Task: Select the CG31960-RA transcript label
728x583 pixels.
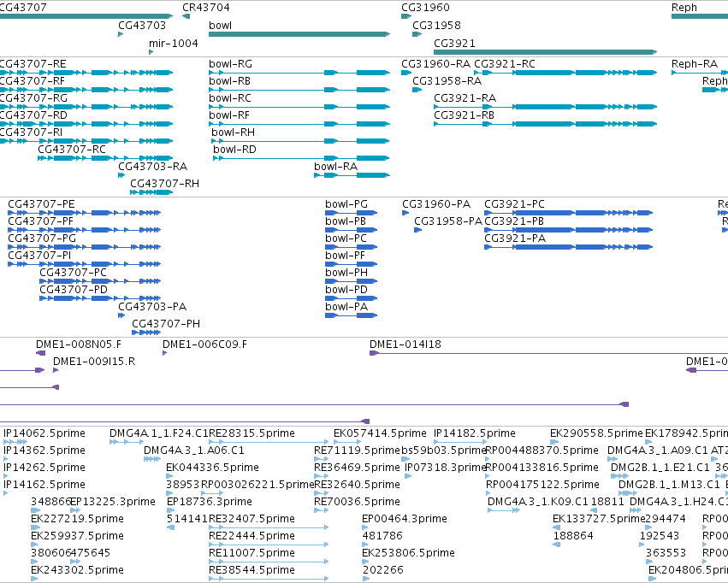Action: coord(436,64)
